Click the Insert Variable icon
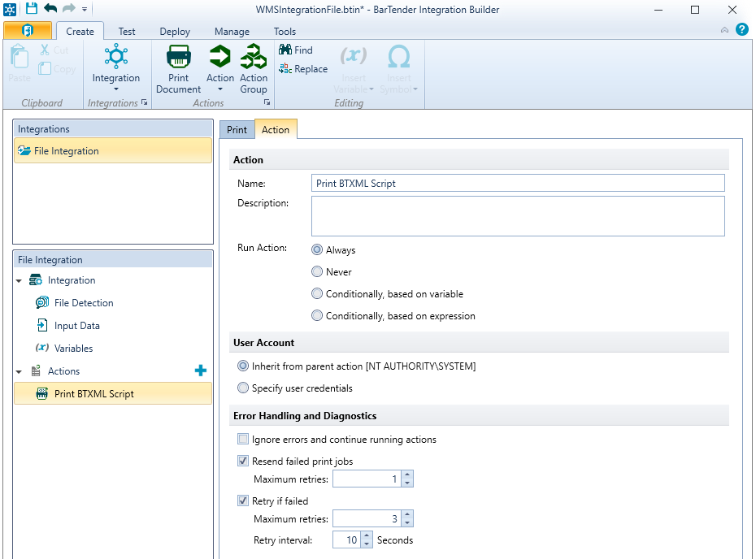Viewport: 756px width, 559px height. (354, 56)
